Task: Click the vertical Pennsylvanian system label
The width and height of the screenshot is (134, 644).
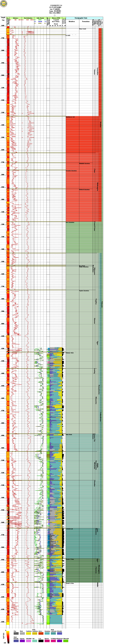Action: click(x=99, y=390)
